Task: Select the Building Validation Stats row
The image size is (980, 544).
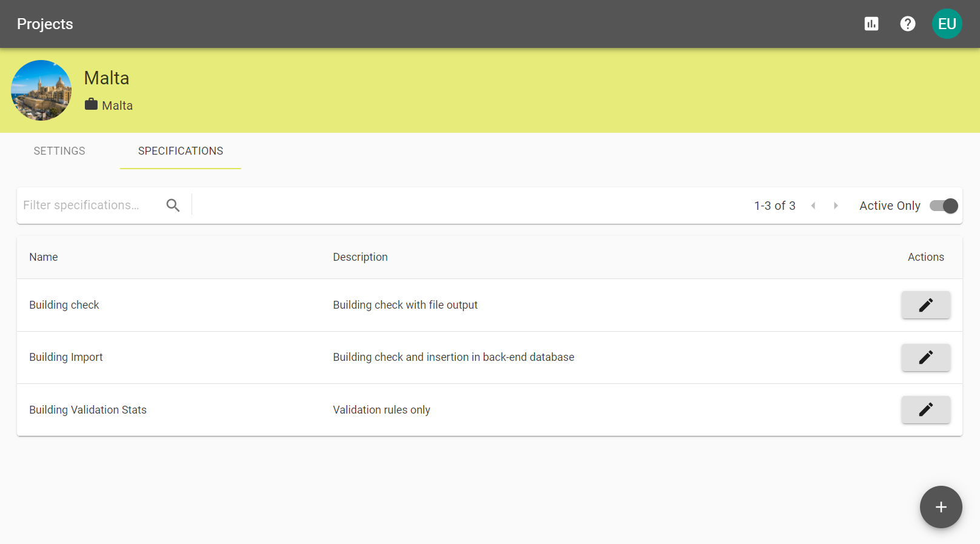Action: pos(88,410)
